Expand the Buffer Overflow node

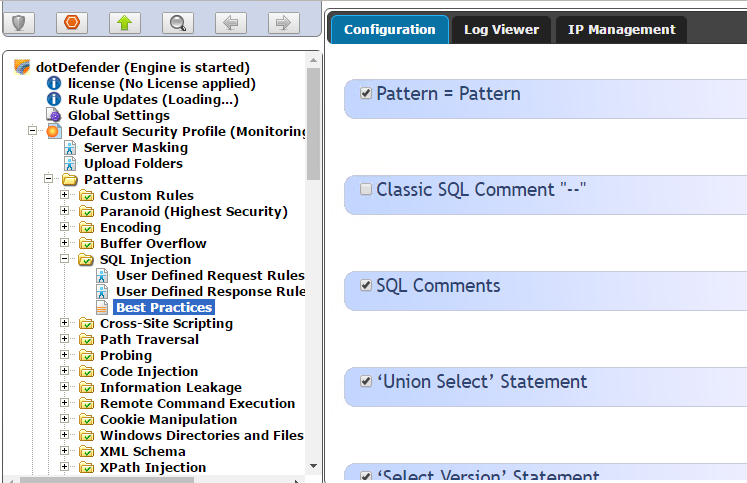pos(64,242)
